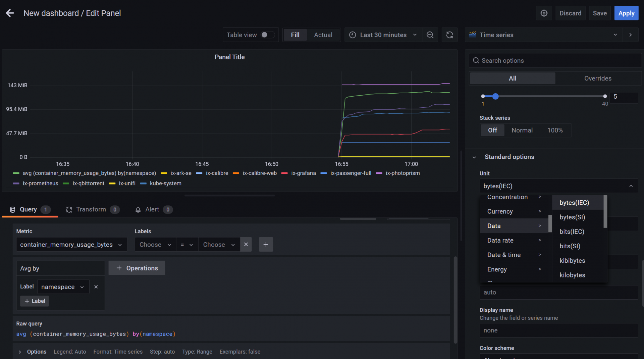Open the Currency unit category
Viewport: 644px width, 359px height.
tap(514, 211)
